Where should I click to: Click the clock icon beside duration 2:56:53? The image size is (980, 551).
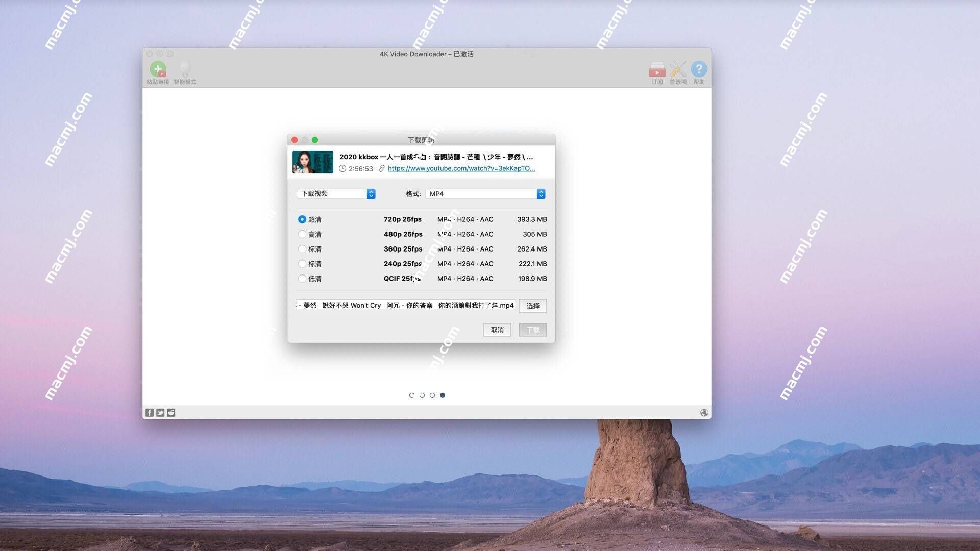tap(342, 168)
